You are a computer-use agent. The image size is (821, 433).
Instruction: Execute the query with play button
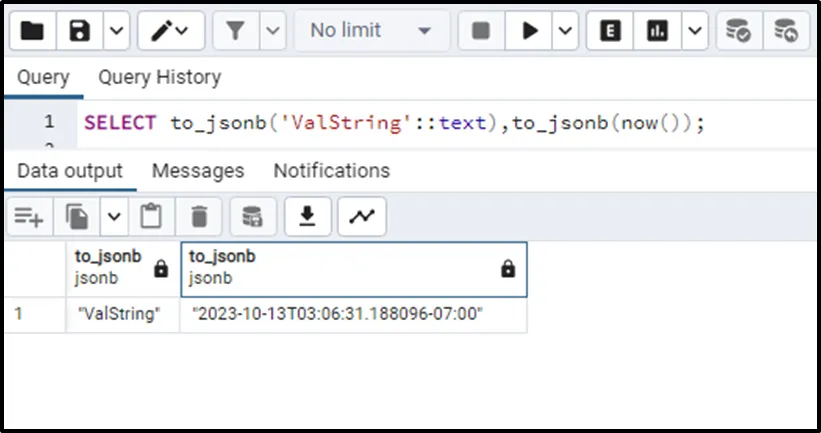click(x=528, y=31)
